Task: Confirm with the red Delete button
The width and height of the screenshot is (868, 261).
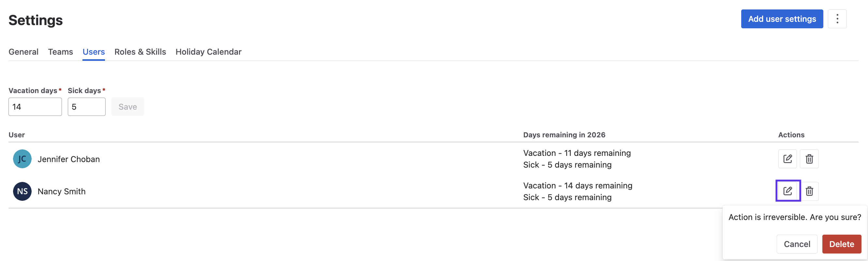Action: pos(841,244)
